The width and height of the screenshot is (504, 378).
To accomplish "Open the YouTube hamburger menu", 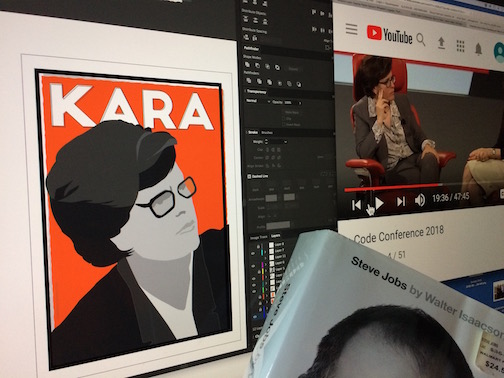I will [351, 29].
